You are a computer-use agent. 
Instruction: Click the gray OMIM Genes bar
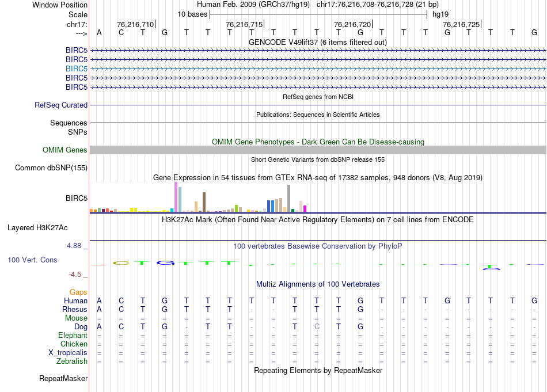point(318,150)
